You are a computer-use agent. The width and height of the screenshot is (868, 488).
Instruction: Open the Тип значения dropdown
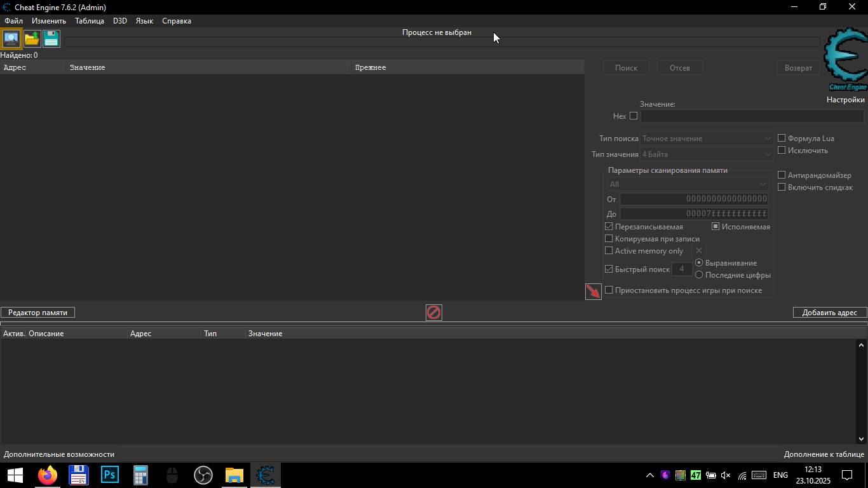(x=707, y=154)
